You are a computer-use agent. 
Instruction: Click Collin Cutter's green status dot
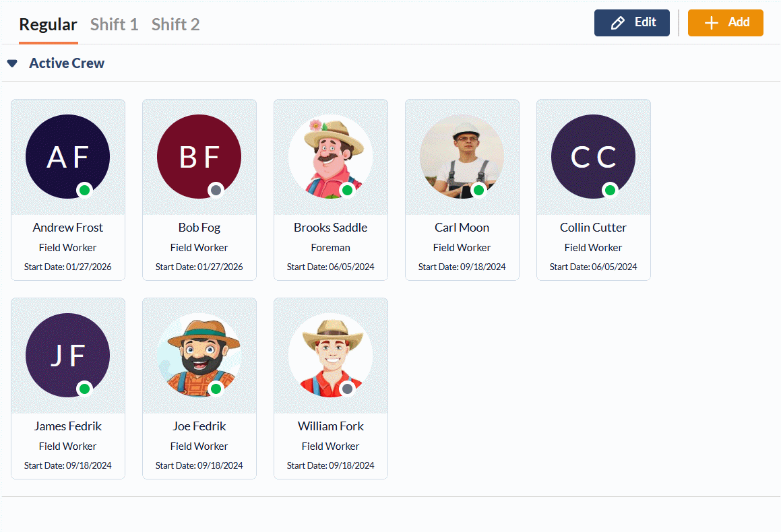pos(610,190)
